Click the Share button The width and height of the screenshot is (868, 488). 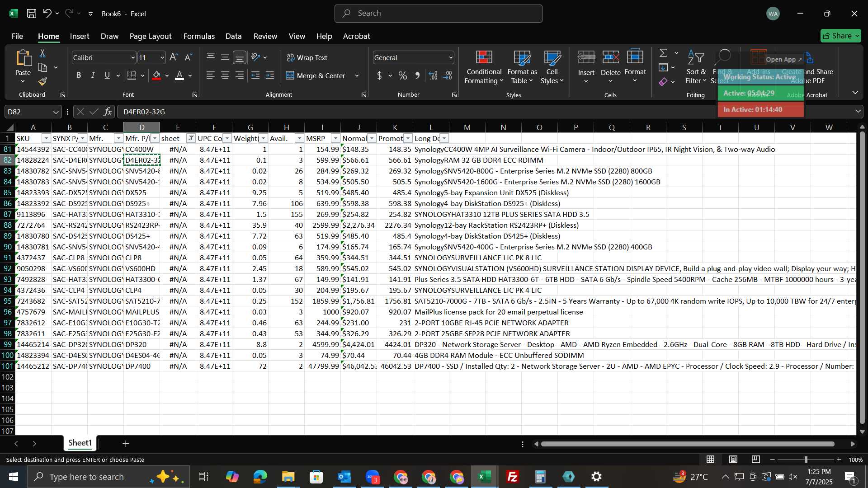click(841, 36)
